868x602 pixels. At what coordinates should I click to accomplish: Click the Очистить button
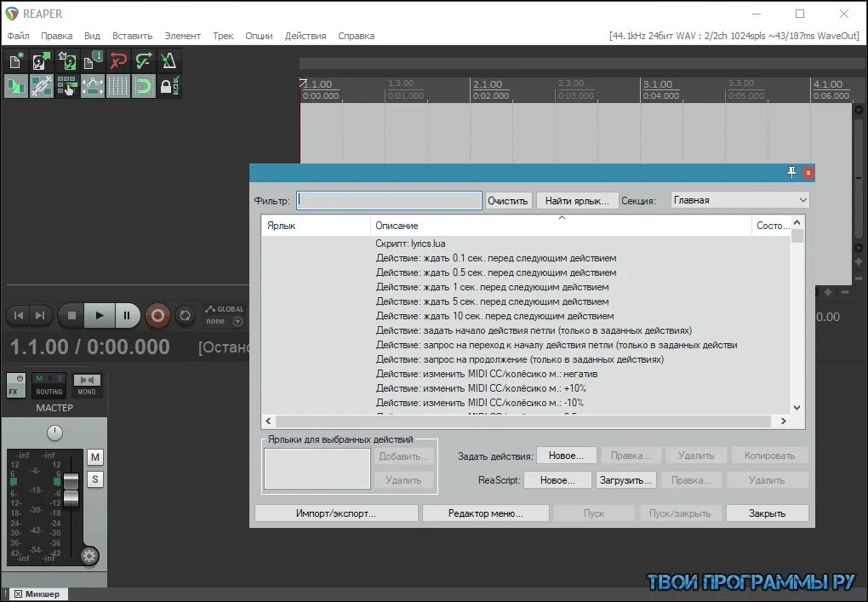tap(508, 200)
